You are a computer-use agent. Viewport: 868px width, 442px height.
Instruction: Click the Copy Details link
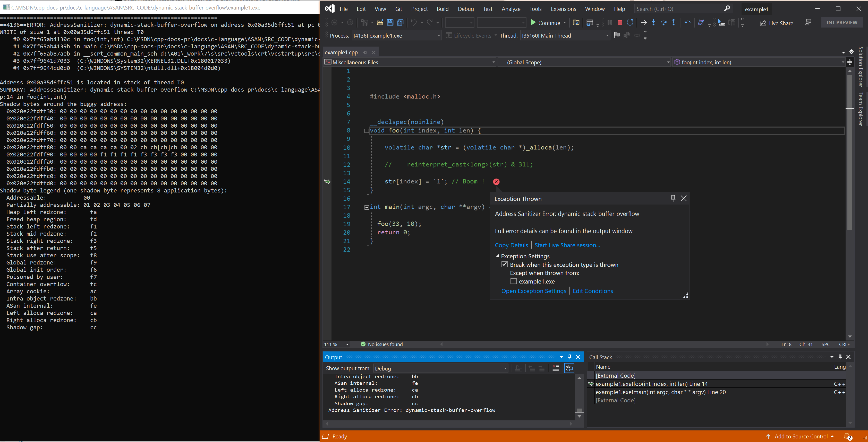tap(511, 245)
